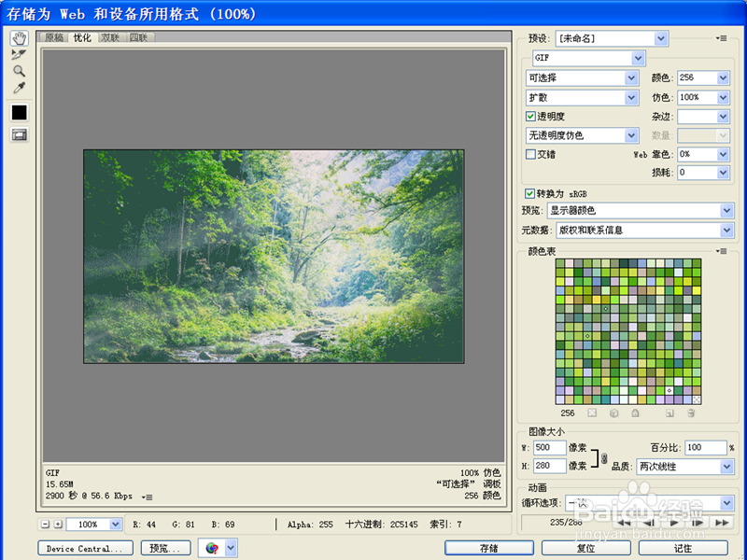The width and height of the screenshot is (747, 560).
Task: Switch to the 原稿 (Original) tab
Action: pos(54,37)
